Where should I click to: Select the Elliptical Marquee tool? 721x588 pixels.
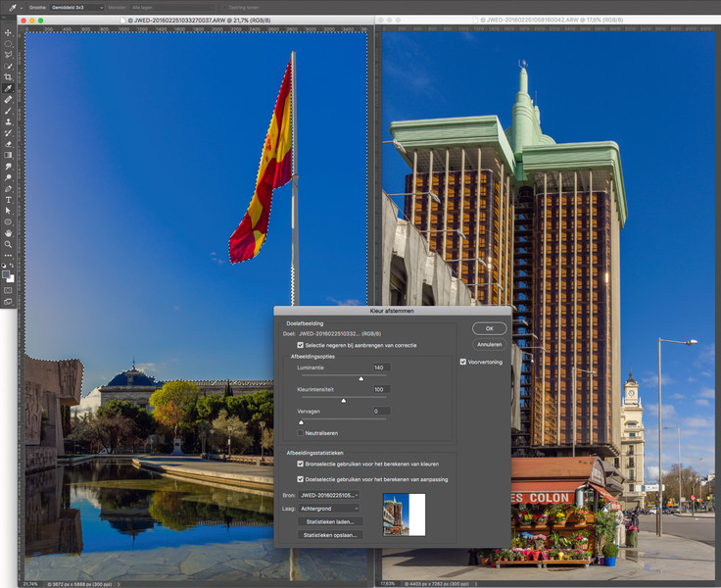tap(8, 44)
